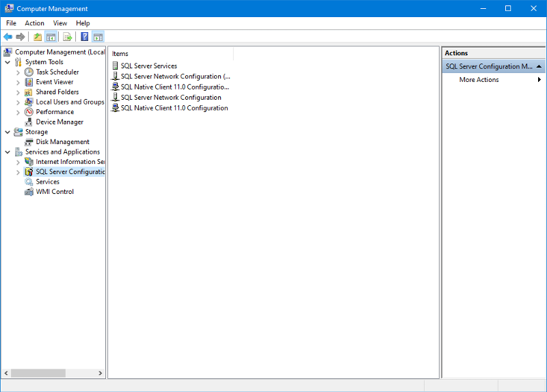The image size is (547, 392).
Task: Click the Performance gauge icon
Action: coord(29,112)
